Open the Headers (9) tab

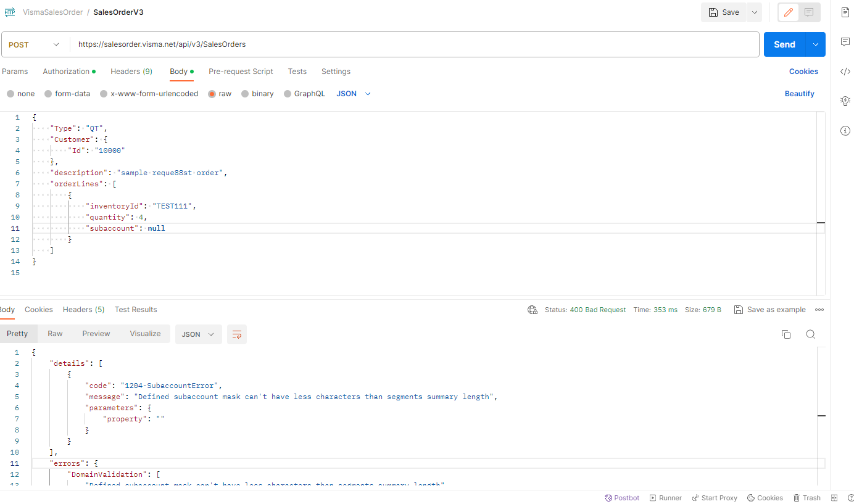pos(131,71)
